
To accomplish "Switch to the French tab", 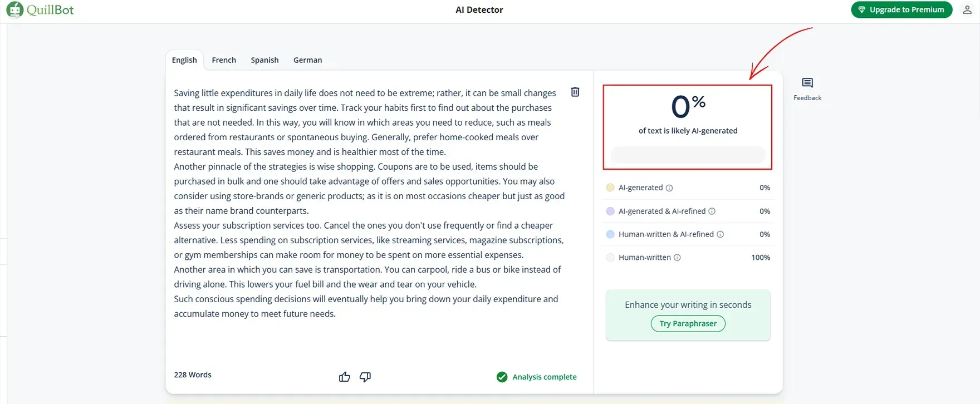I will (x=223, y=60).
